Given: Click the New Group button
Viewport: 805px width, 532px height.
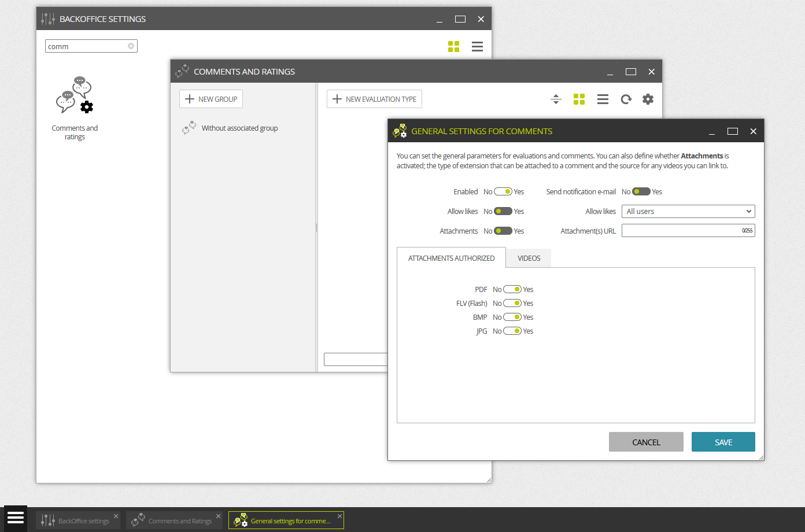Looking at the screenshot, I should point(211,99).
